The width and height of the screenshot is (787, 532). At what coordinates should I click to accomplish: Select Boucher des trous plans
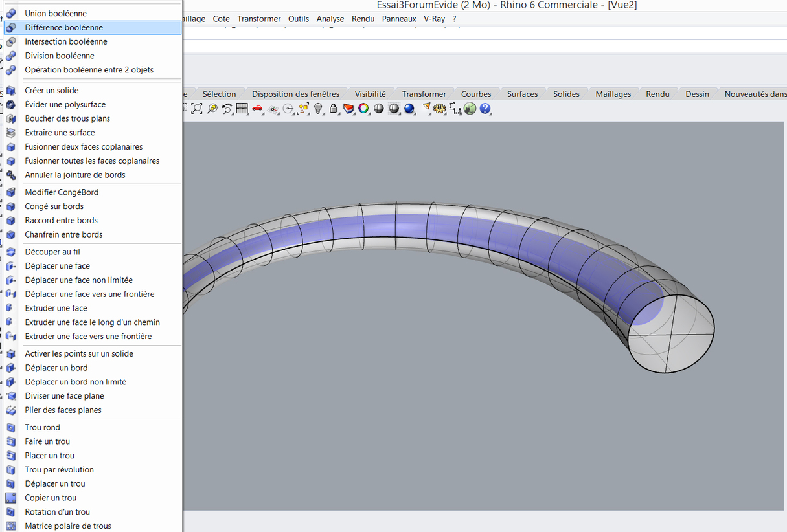pos(67,119)
